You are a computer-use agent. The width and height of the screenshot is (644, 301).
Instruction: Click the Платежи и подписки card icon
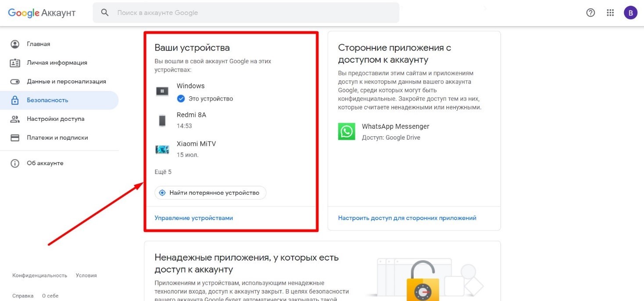(15, 138)
